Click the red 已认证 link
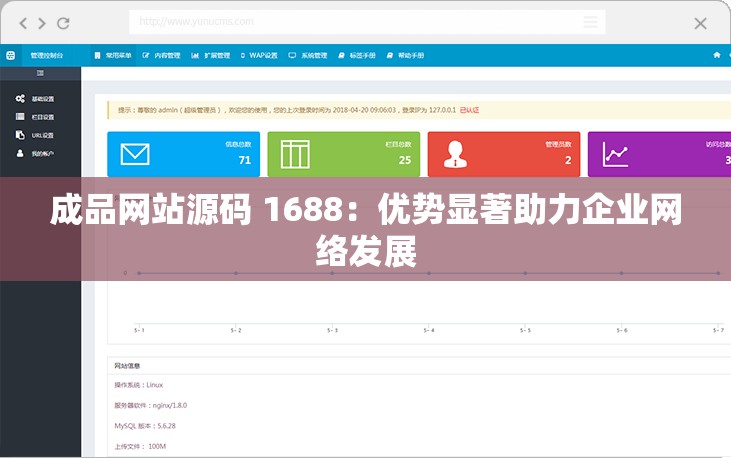731x458 pixels. (469, 110)
